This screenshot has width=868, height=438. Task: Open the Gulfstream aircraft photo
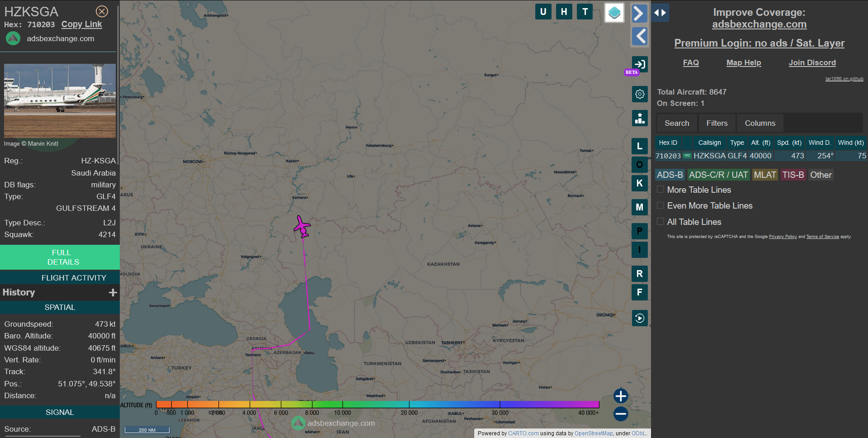click(x=60, y=100)
